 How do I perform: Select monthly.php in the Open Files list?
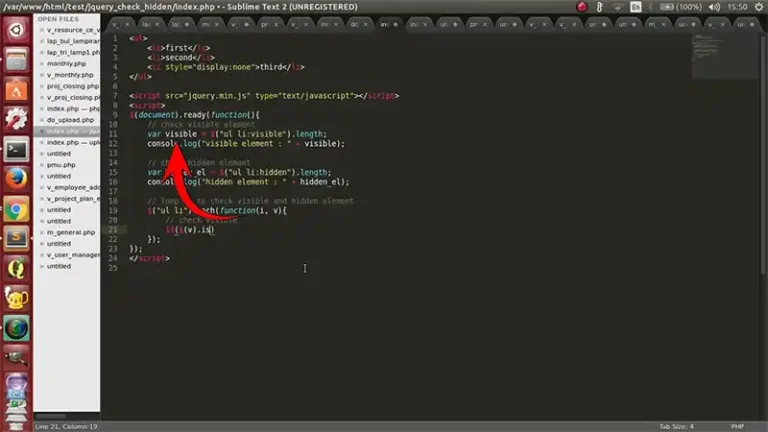tap(66, 64)
